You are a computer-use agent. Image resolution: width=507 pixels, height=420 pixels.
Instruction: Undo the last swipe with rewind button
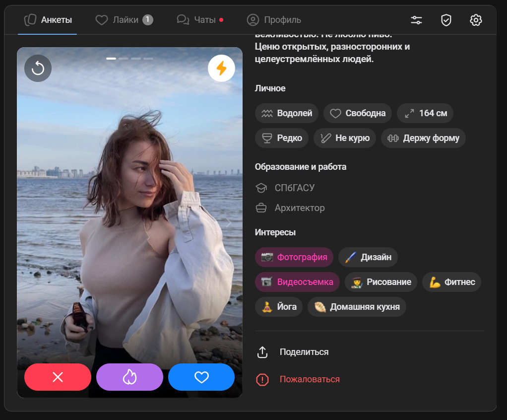tap(38, 69)
